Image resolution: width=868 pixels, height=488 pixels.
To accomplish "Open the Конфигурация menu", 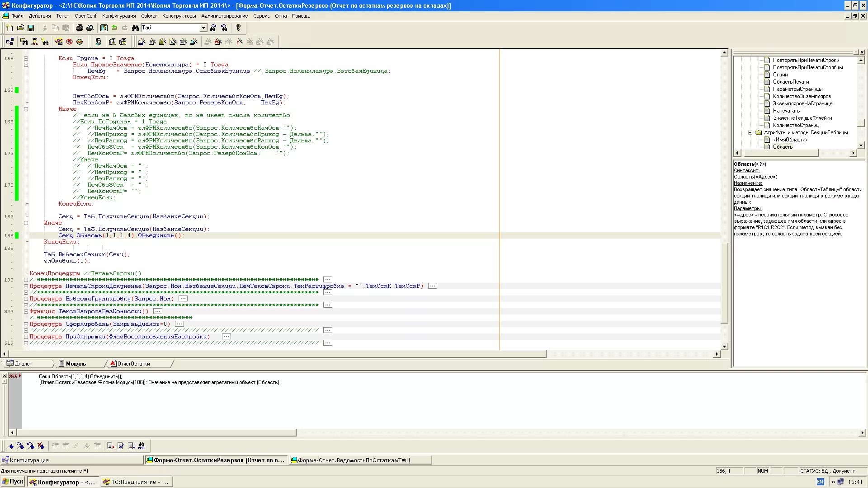I will (118, 16).
